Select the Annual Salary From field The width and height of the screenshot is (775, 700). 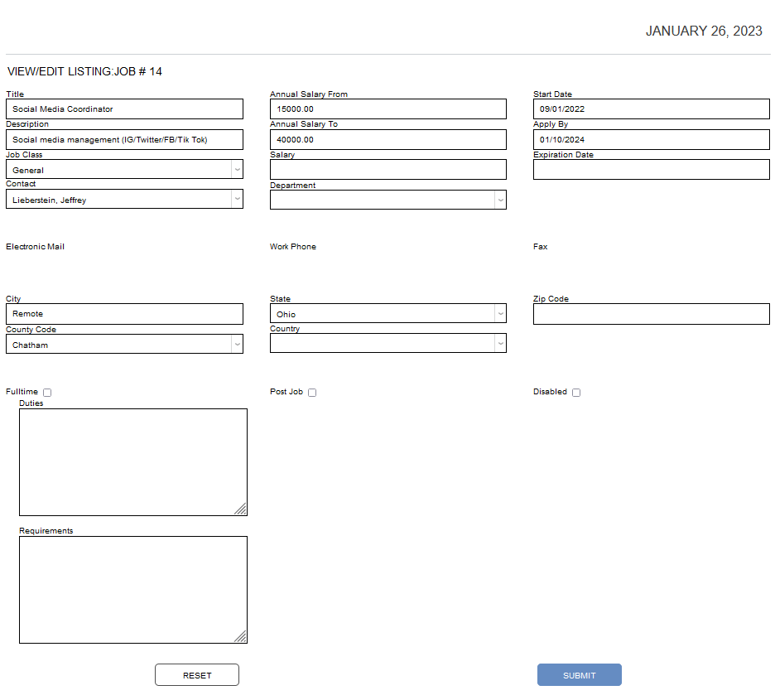tap(388, 109)
